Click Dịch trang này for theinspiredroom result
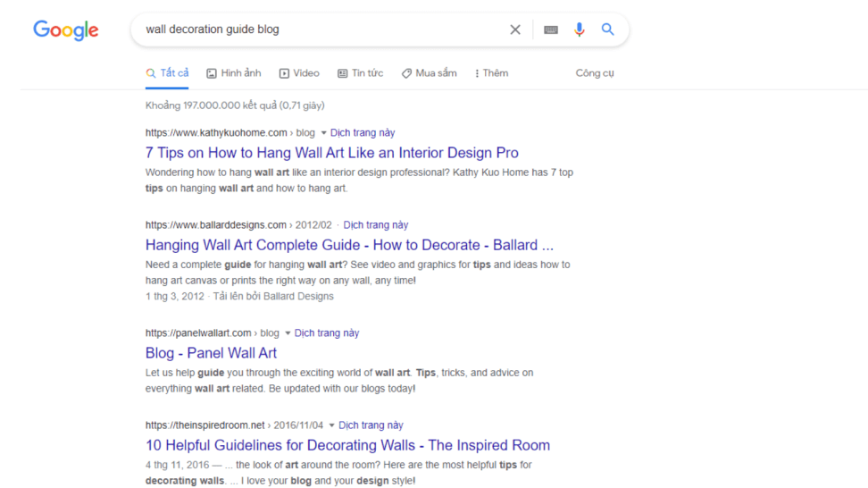 [371, 425]
